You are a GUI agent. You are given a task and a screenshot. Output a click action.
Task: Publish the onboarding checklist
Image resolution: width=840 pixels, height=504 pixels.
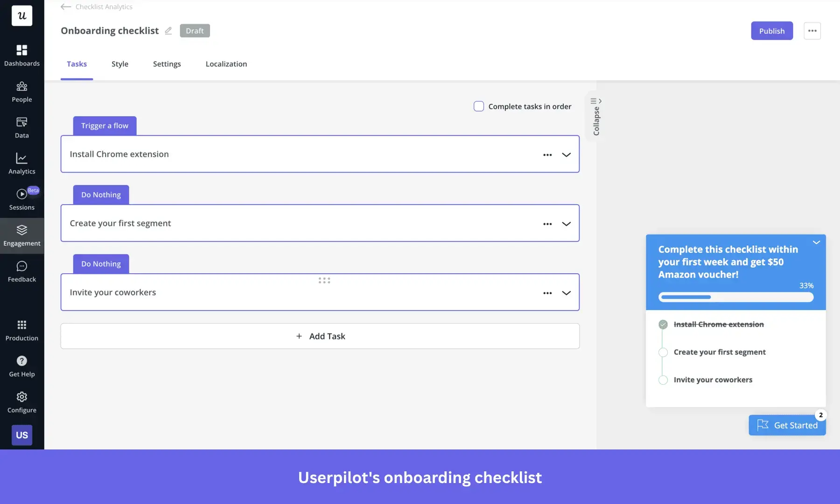[771, 31]
